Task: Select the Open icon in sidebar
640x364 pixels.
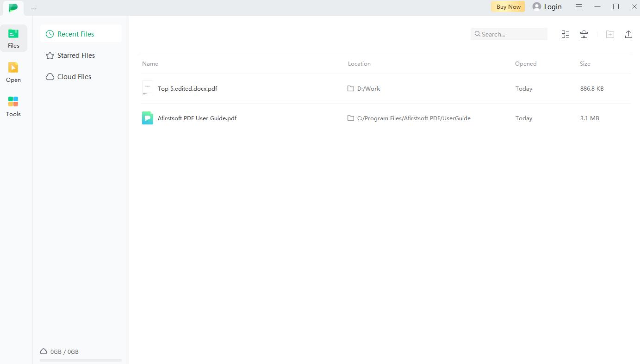Action: [x=13, y=72]
